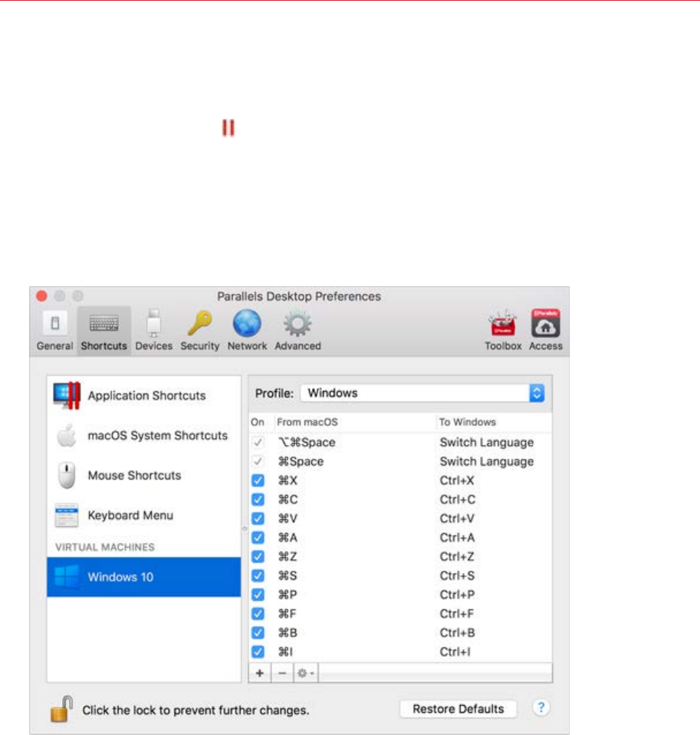Viewport: 700px width, 735px height.
Task: Uncheck the ⌘C to Ctrl+C shortcut
Action: pyautogui.click(x=258, y=499)
